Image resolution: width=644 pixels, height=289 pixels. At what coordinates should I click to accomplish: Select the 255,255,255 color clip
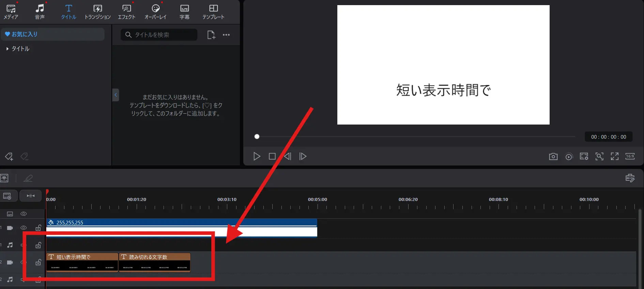(x=182, y=228)
